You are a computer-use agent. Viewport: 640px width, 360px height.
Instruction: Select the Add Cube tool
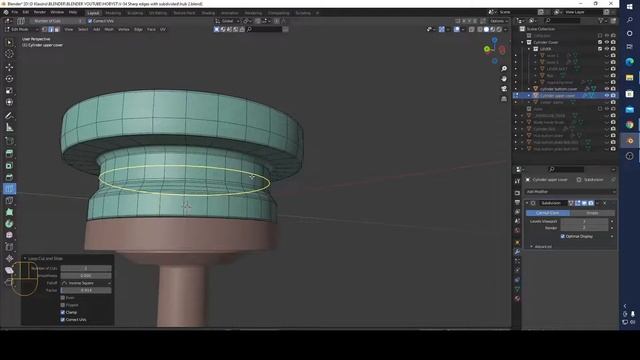coord(9,141)
